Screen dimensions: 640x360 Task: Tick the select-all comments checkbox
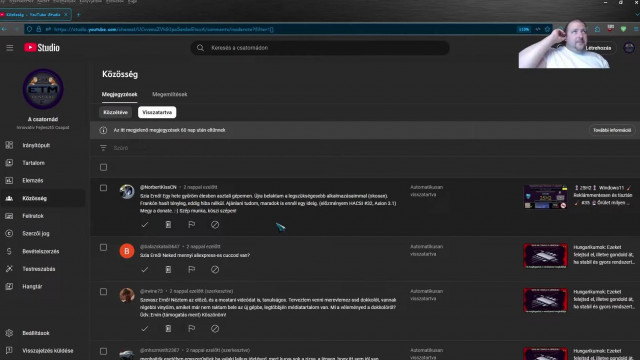coord(103,167)
